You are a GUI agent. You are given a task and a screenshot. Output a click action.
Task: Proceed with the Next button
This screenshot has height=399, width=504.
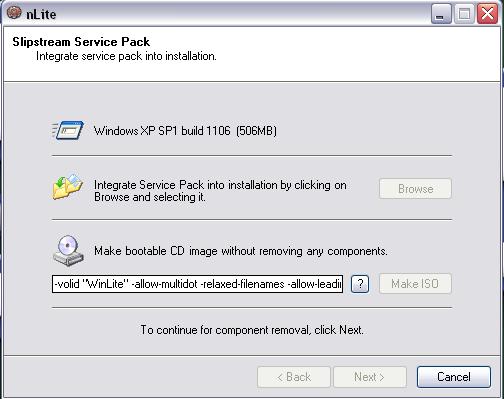[x=370, y=377]
